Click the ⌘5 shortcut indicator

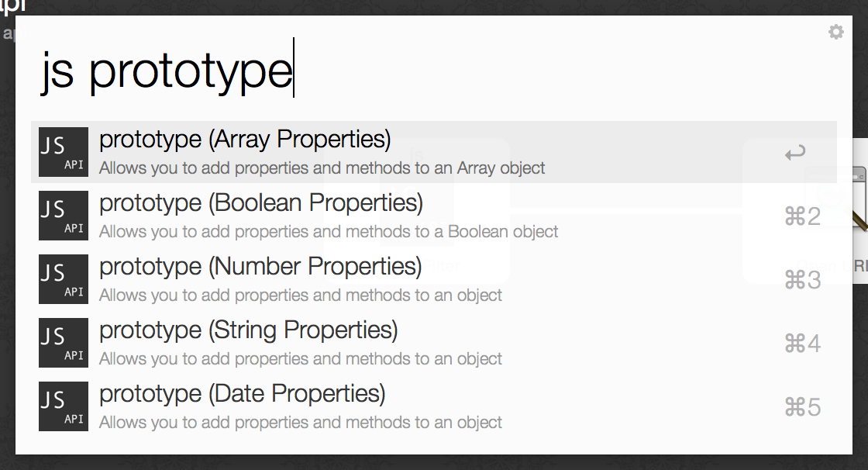802,407
